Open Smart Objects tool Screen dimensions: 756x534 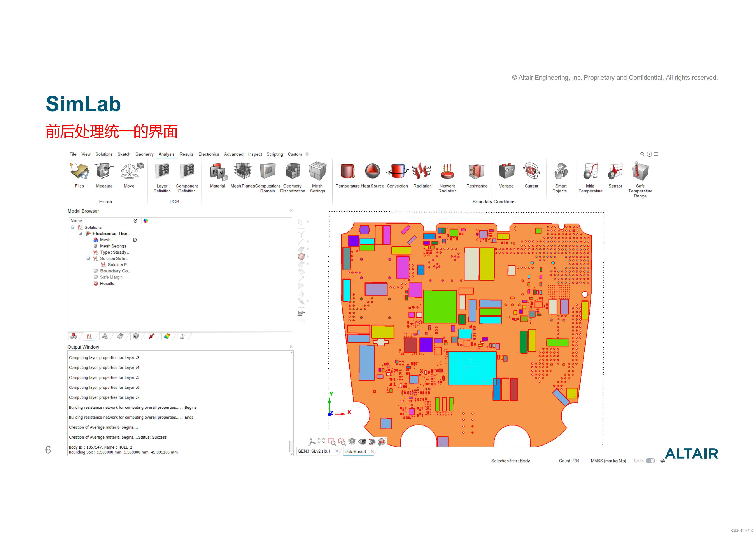pos(561,178)
